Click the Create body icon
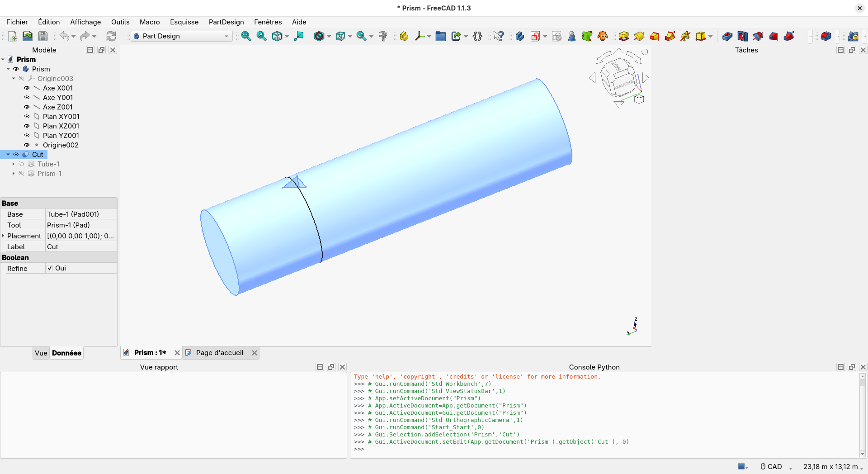This screenshot has height=474, width=868. point(520,36)
